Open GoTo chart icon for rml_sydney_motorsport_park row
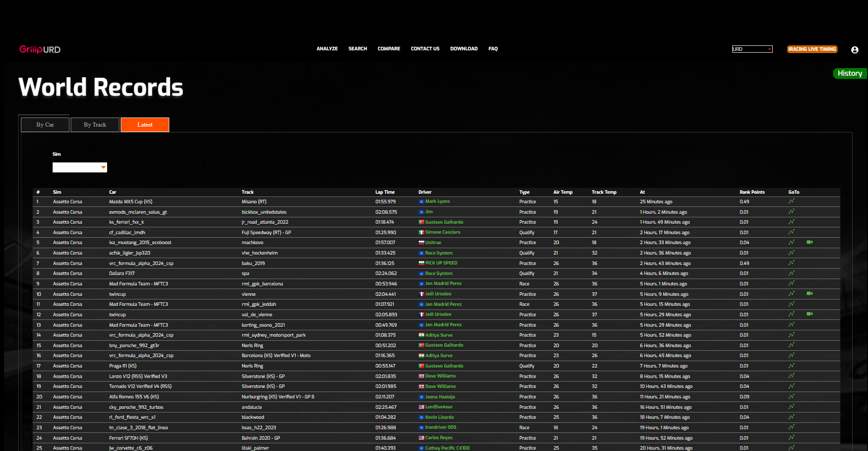868x451 pixels. pyautogui.click(x=791, y=335)
